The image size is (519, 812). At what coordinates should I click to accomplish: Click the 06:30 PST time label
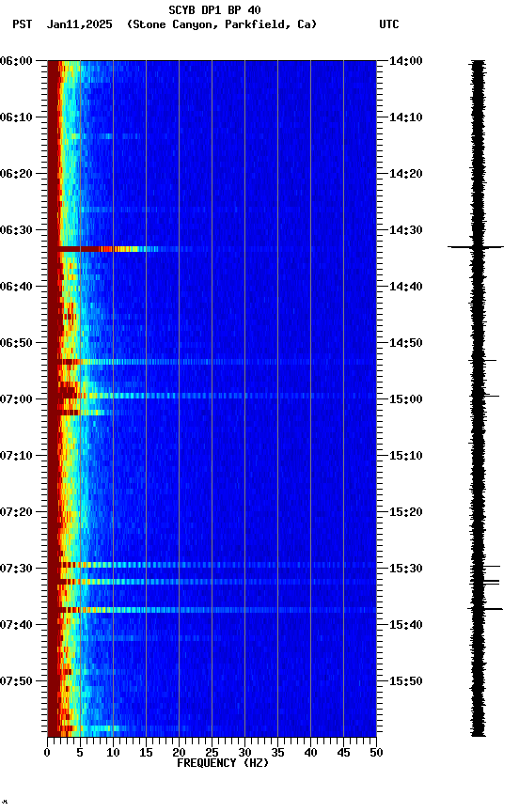tap(16, 230)
